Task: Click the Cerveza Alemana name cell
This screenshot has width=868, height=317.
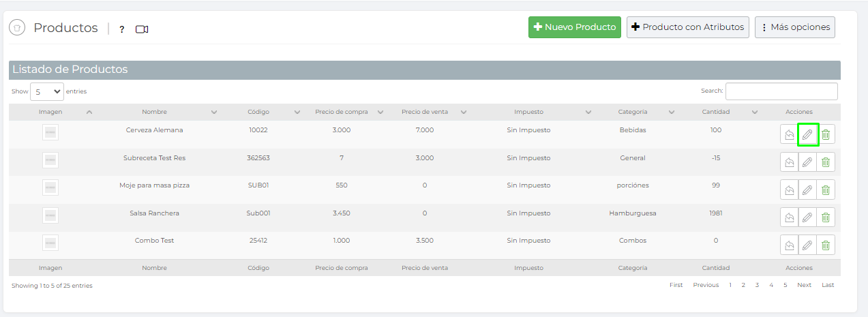Action: pyautogui.click(x=155, y=130)
